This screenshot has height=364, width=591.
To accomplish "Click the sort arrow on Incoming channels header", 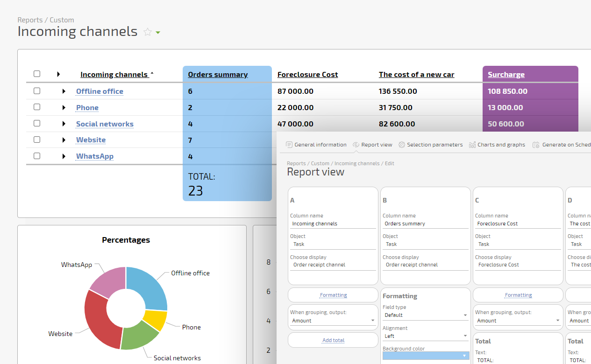I will (x=151, y=74).
